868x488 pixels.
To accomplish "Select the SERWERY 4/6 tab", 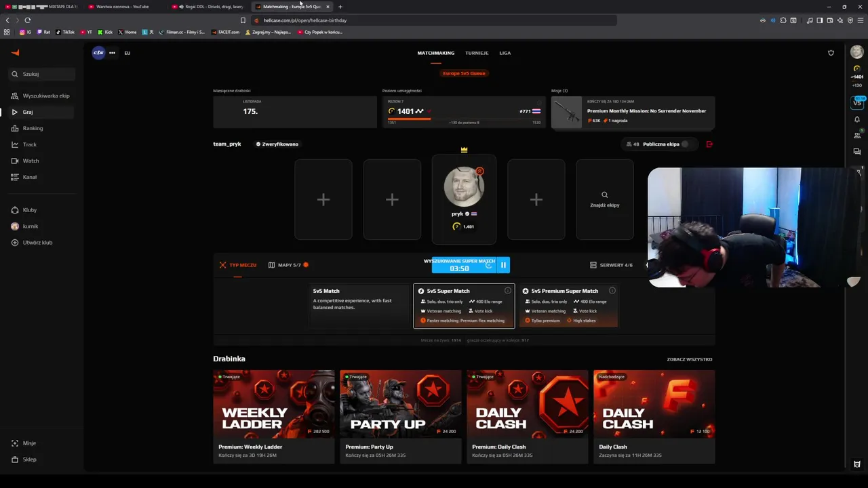I will [611, 265].
